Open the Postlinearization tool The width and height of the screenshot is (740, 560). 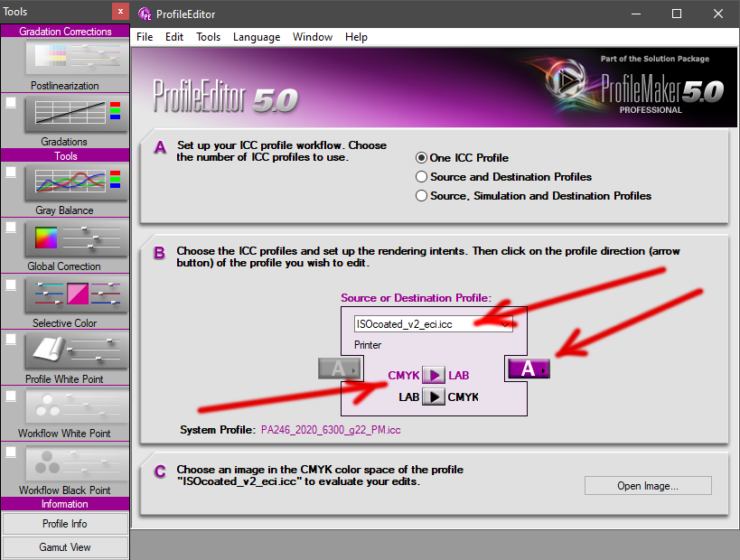pyautogui.click(x=78, y=57)
